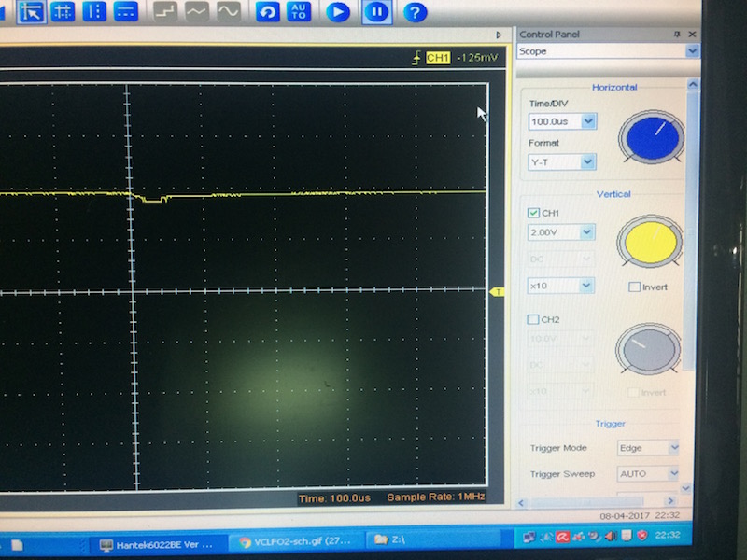Check the CH1 Invert checkbox
747x560 pixels.
(x=634, y=287)
